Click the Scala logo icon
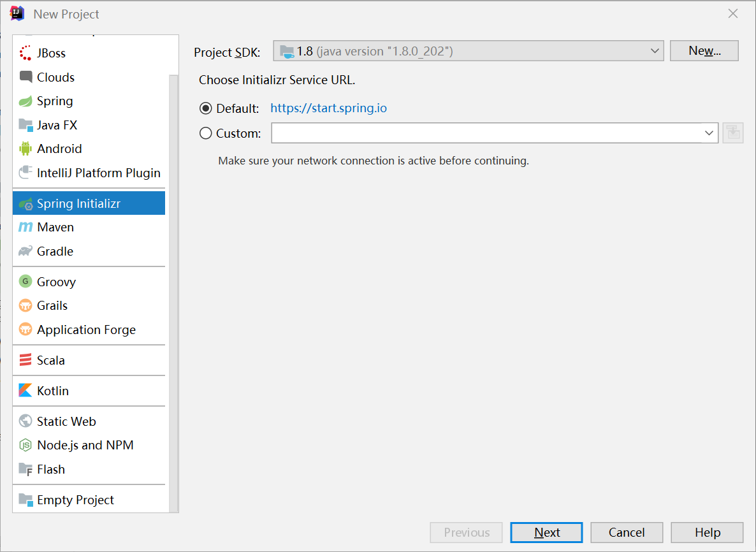756x552 pixels. click(25, 360)
